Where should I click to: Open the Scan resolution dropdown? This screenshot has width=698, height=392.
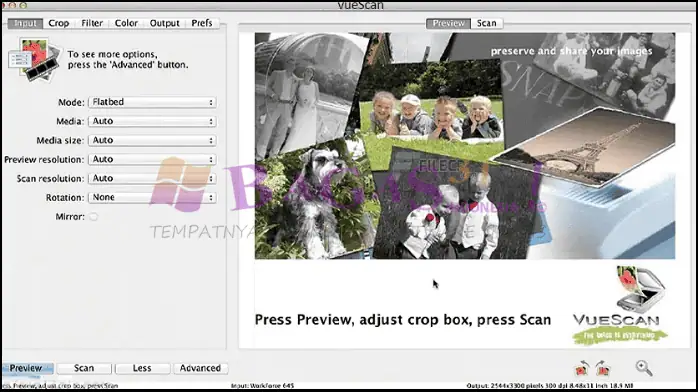click(152, 179)
